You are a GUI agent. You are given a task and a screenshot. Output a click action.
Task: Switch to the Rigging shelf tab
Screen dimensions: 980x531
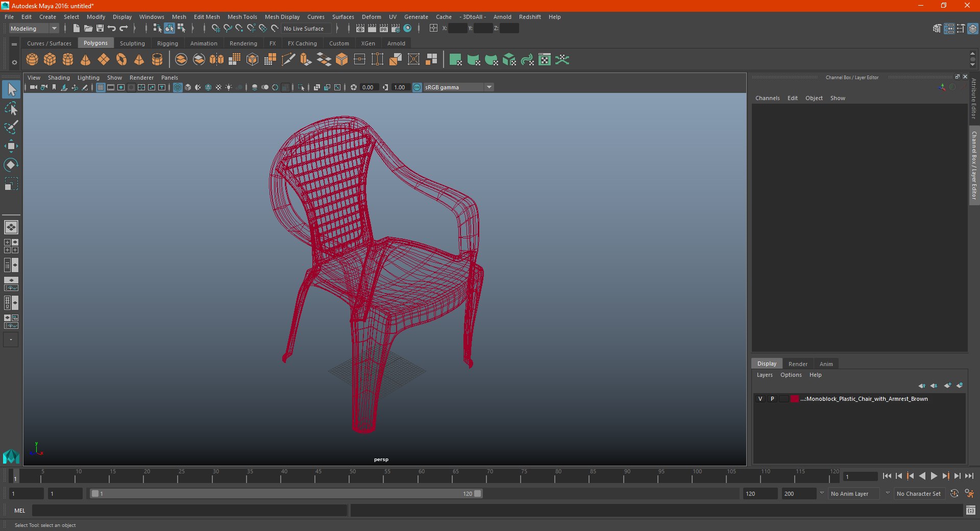[167, 43]
